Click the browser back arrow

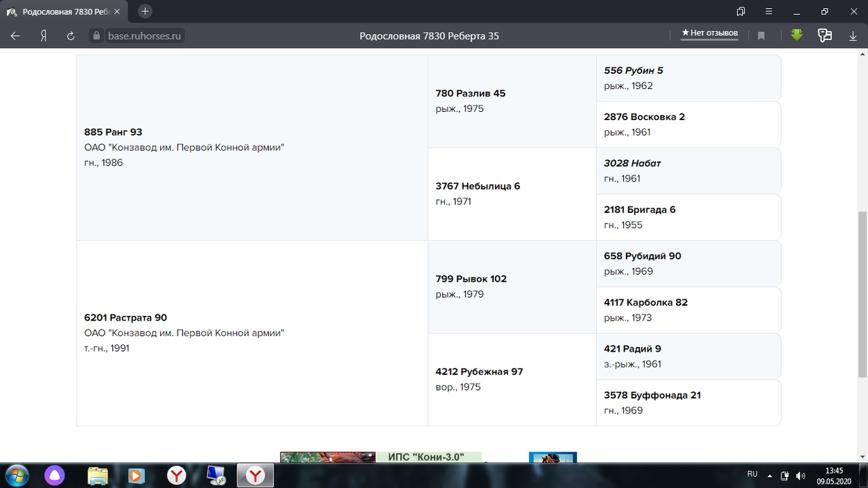[15, 36]
